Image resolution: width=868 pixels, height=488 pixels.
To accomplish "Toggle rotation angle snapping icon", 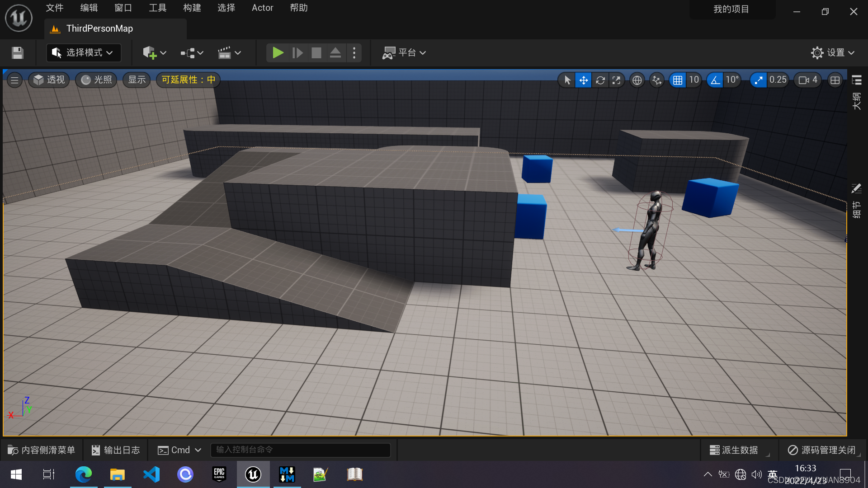I will (x=715, y=80).
